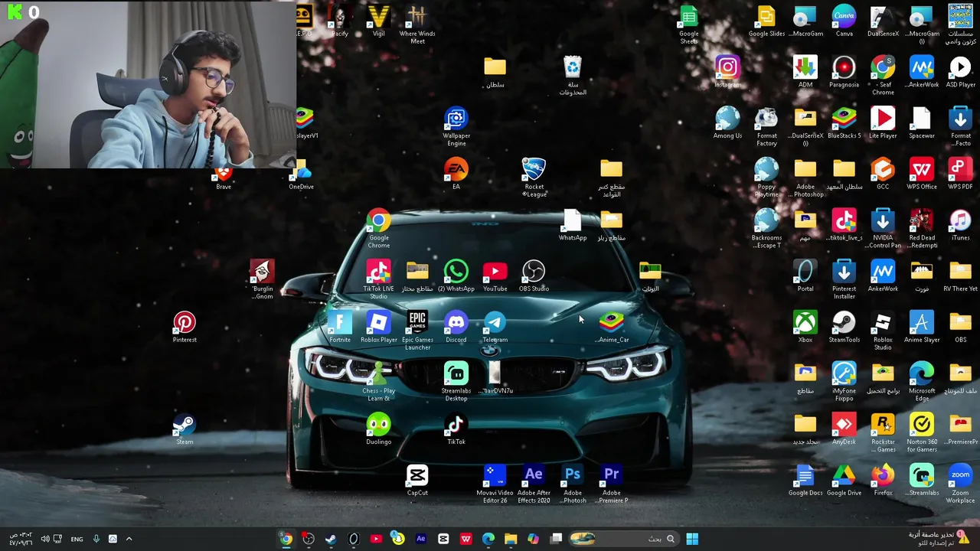
Task: Show hidden icons in system tray
Action: click(129, 539)
